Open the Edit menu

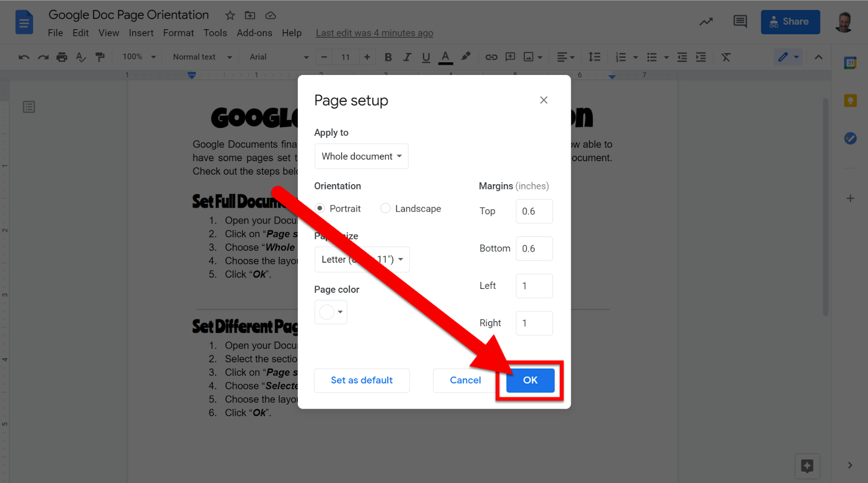point(80,33)
